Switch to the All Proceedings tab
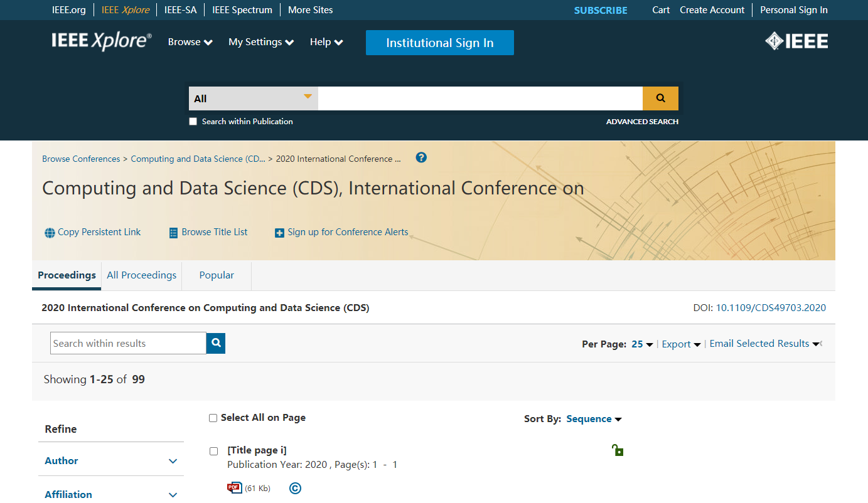 pyautogui.click(x=142, y=275)
